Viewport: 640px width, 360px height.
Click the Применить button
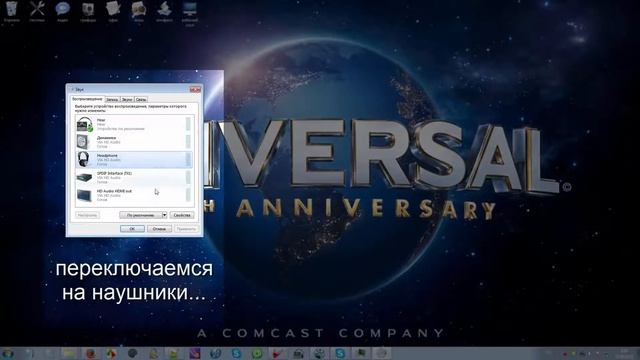(x=186, y=229)
